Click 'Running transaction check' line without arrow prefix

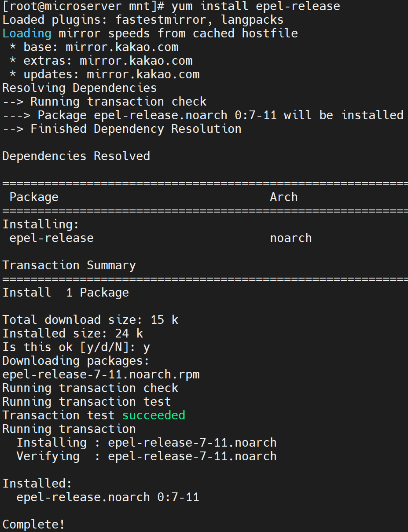click(x=90, y=388)
